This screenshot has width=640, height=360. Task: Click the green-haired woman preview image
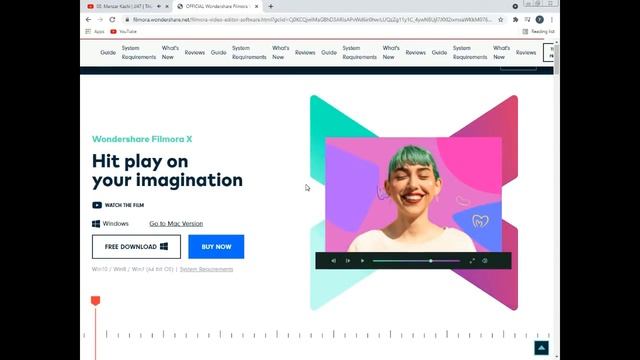413,194
